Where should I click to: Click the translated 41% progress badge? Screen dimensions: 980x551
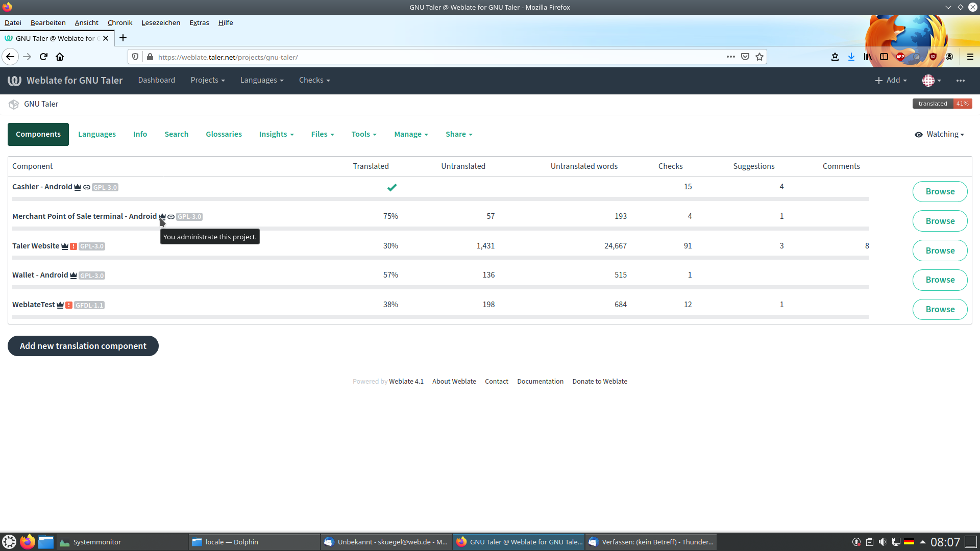click(x=942, y=104)
